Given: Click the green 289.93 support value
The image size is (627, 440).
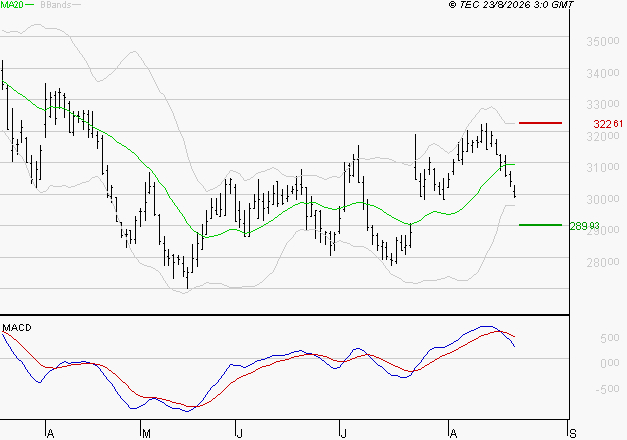Looking at the screenshot, I should click(x=584, y=226).
